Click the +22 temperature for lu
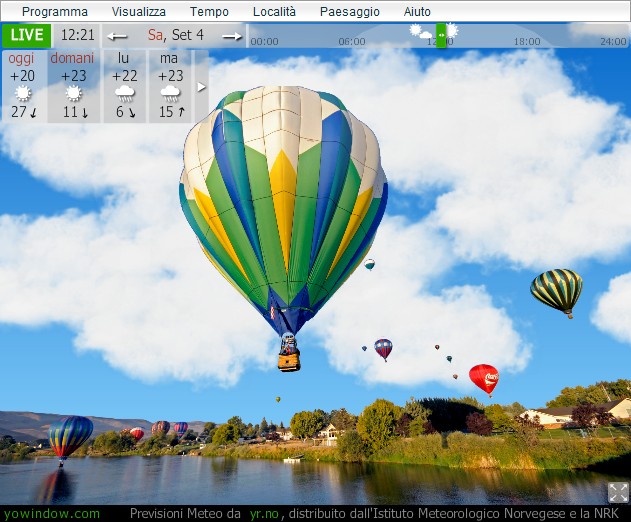631x522 pixels. click(x=125, y=76)
